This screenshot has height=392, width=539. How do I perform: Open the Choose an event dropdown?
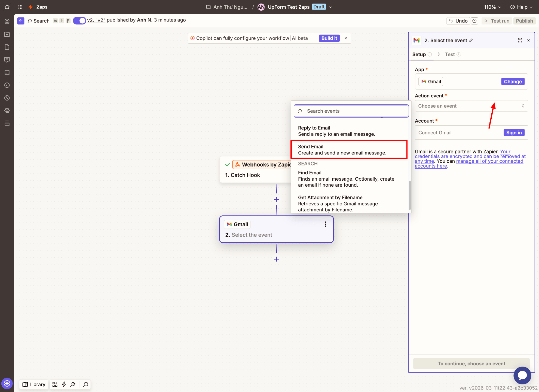click(x=471, y=106)
